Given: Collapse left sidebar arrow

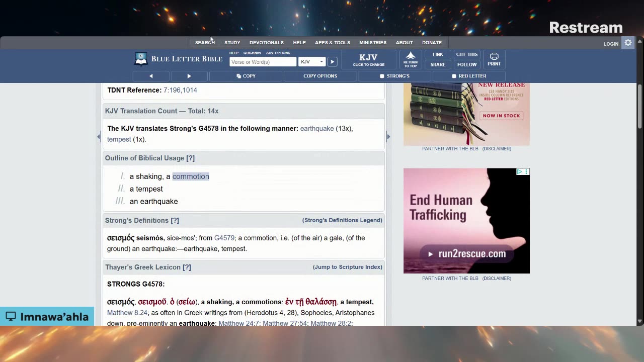Looking at the screenshot, I should pos(99,137).
